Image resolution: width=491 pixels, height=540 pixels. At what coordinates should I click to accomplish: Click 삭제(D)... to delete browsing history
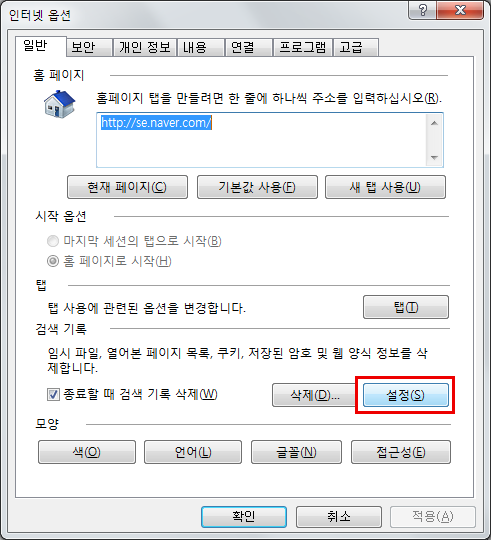tap(314, 395)
